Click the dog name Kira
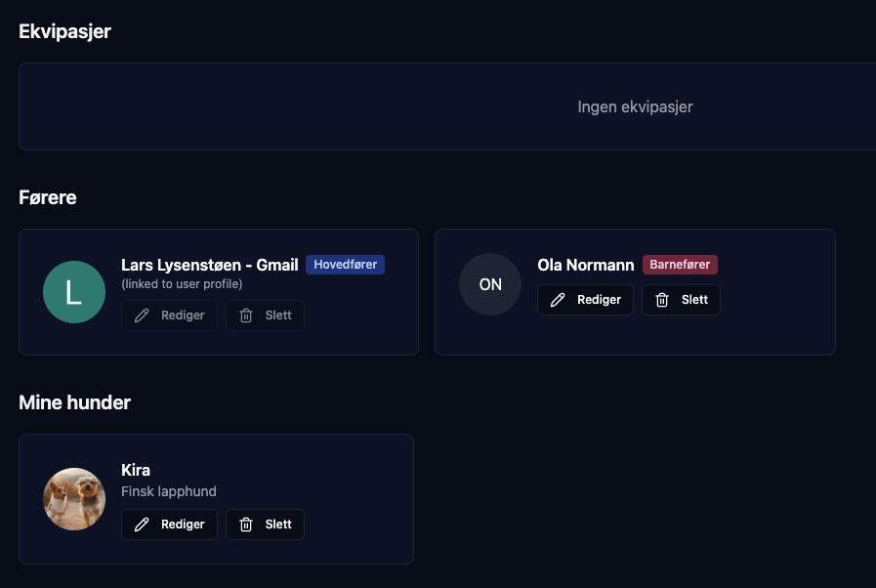This screenshot has width=876, height=588. tap(136, 470)
